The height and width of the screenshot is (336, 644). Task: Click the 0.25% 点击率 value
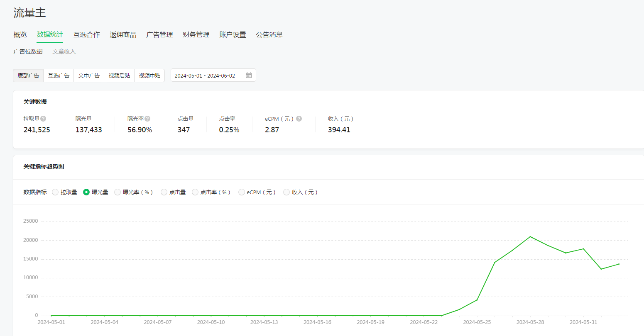(229, 130)
